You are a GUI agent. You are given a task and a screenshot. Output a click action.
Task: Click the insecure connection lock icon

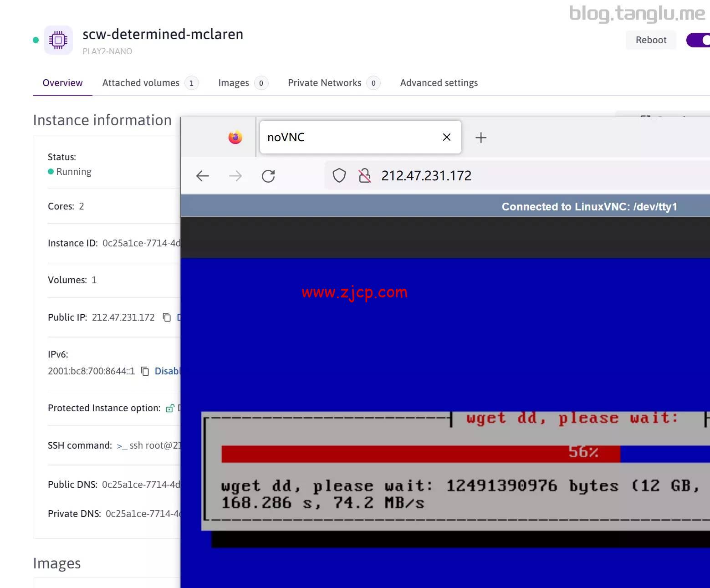click(364, 175)
